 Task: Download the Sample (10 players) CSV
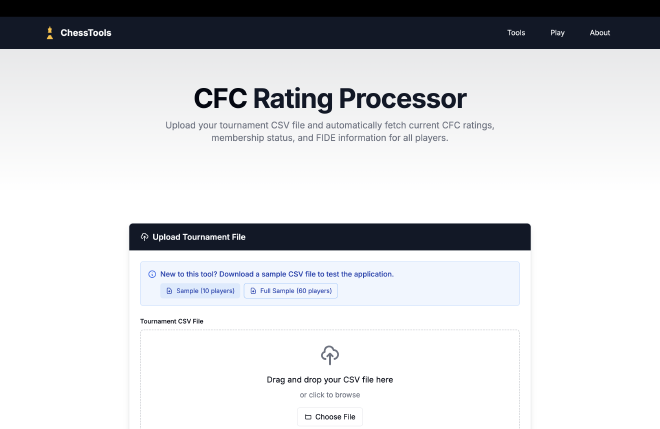click(x=205, y=291)
